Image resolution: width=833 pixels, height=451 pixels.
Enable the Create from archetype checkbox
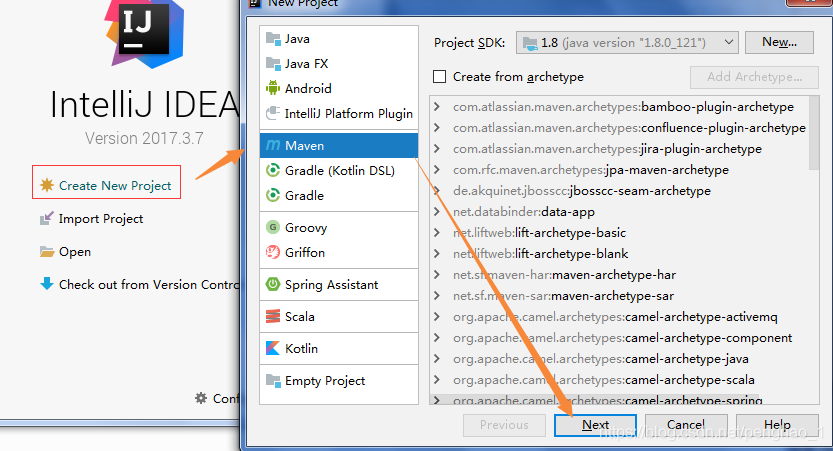[x=439, y=76]
